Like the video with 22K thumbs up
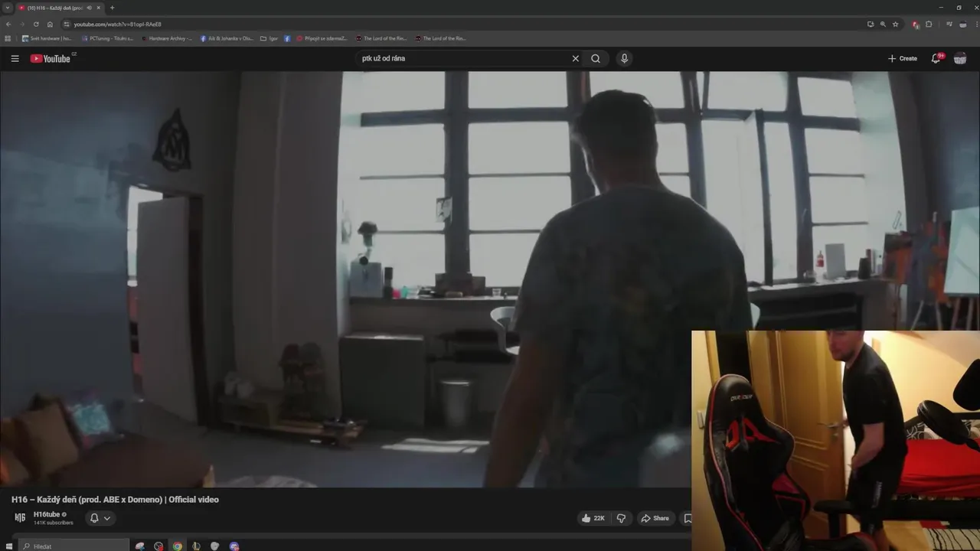This screenshot has height=551, width=980. click(593, 518)
